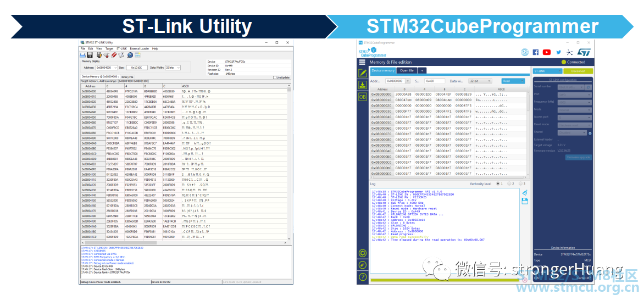Open Help menu in ST-LINK Utility
Image resolution: width=644 pixels, height=300 pixels.
coord(156,48)
